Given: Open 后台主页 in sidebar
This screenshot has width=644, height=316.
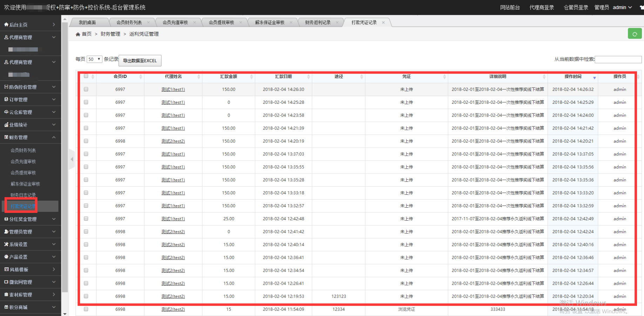Looking at the screenshot, I should 30,25.
